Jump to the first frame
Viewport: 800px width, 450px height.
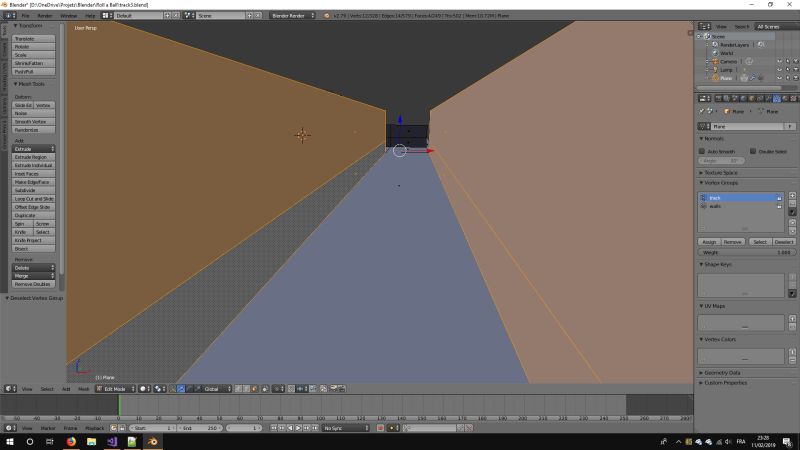tap(273, 428)
